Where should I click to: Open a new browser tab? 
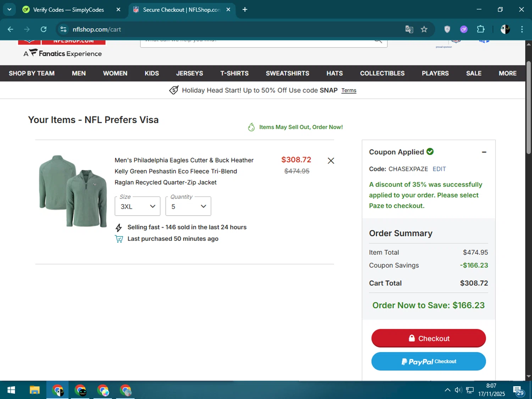pos(245,10)
